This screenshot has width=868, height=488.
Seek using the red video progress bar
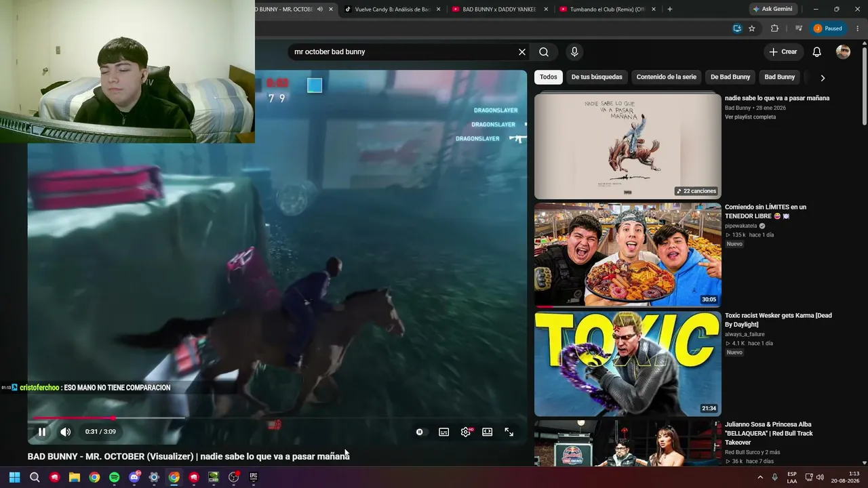pos(277,418)
